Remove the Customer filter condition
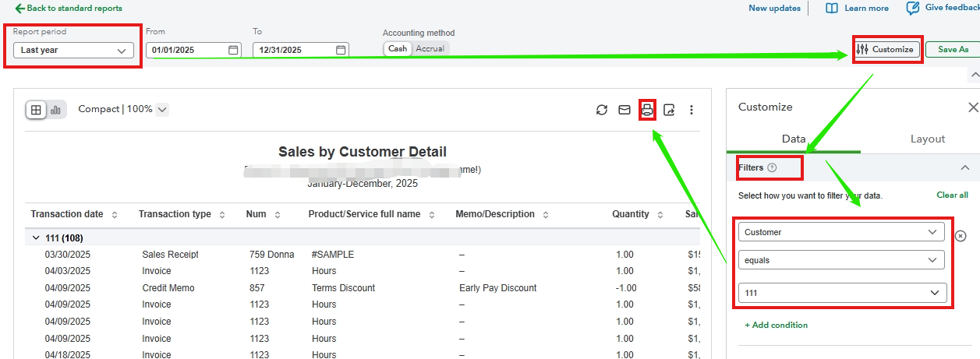 [x=961, y=236]
